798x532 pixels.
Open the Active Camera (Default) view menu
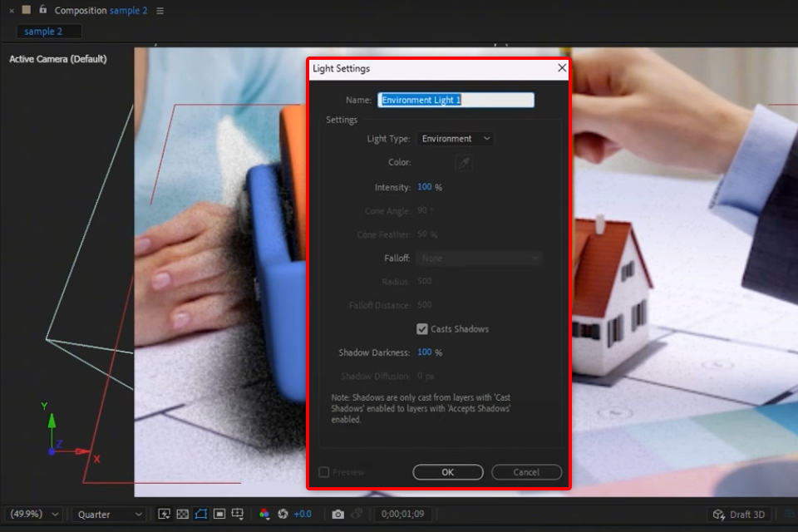click(x=58, y=59)
